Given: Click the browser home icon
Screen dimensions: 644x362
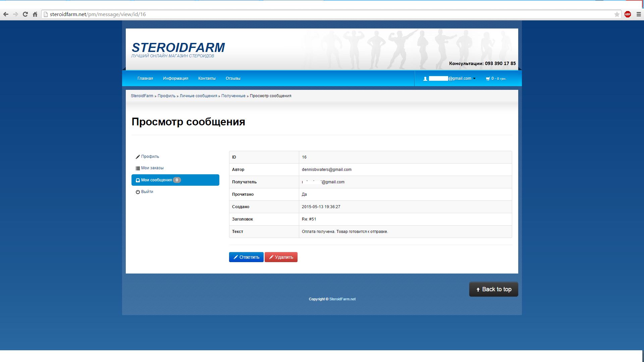Looking at the screenshot, I should pos(35,14).
